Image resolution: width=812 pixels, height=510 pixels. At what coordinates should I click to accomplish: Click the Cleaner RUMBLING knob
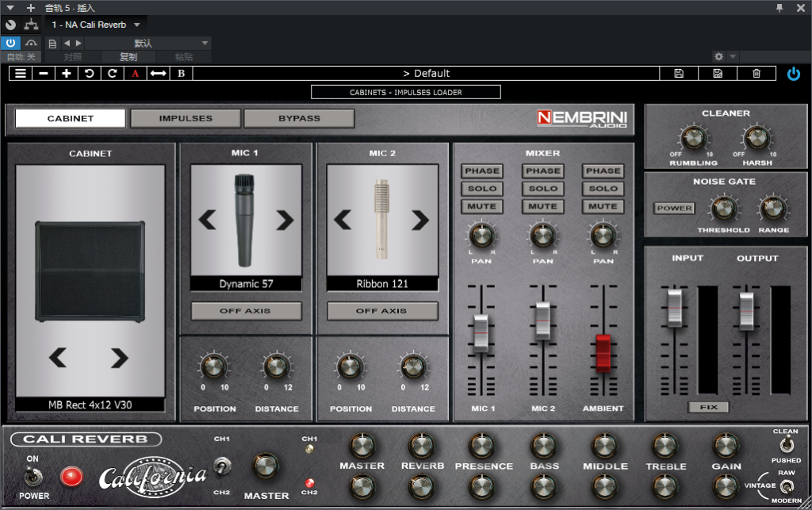pyautogui.click(x=693, y=138)
